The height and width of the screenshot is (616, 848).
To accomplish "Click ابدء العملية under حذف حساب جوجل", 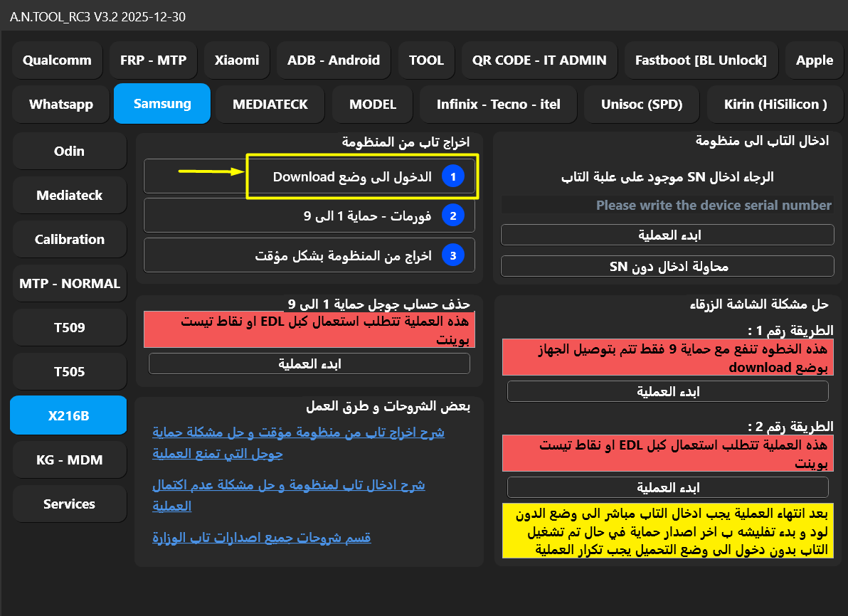I will [x=309, y=363].
